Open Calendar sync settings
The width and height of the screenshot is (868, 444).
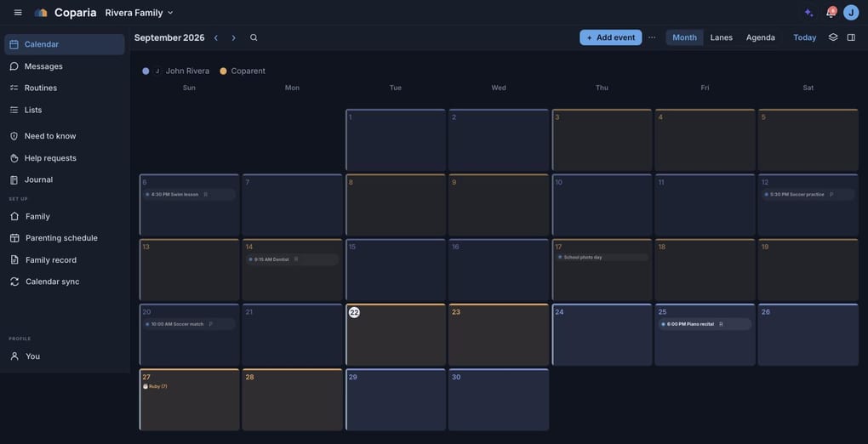tap(64, 282)
